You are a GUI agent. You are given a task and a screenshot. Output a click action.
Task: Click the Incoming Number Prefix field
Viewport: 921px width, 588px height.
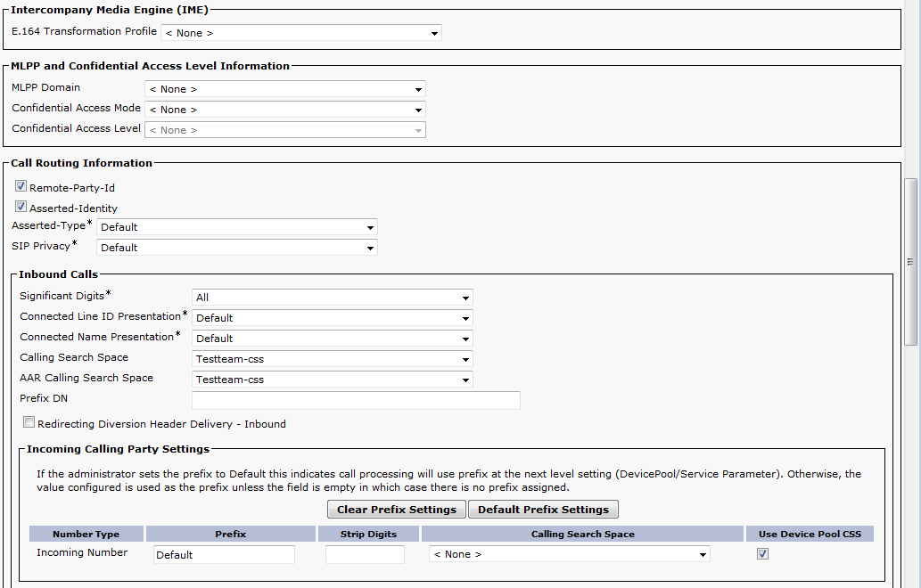(x=224, y=555)
